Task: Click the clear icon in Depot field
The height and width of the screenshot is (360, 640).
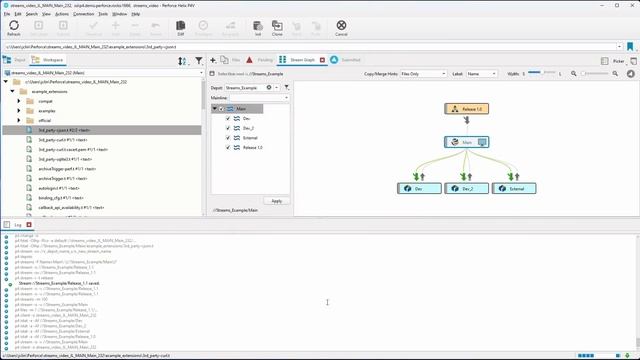Action: 269,87
